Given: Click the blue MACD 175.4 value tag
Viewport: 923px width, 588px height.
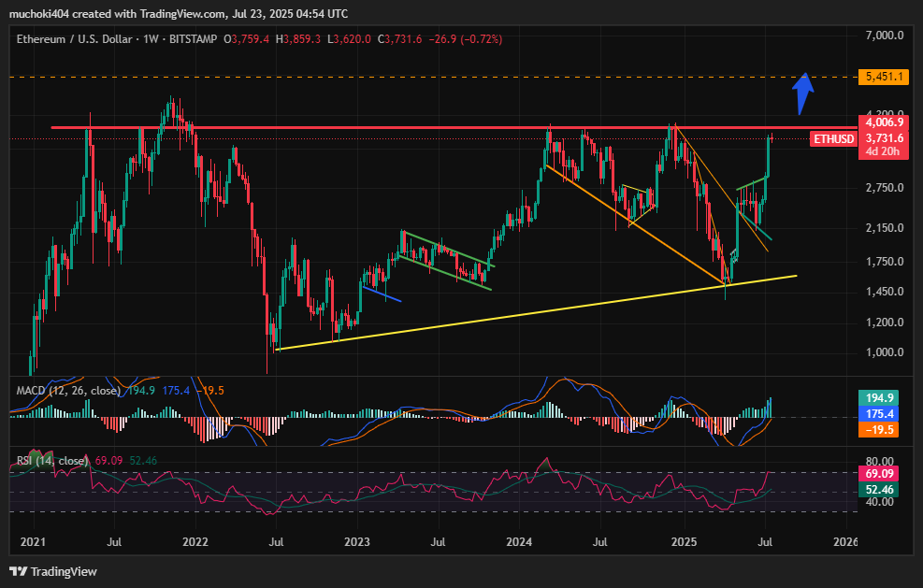Looking at the screenshot, I should pos(879,414).
